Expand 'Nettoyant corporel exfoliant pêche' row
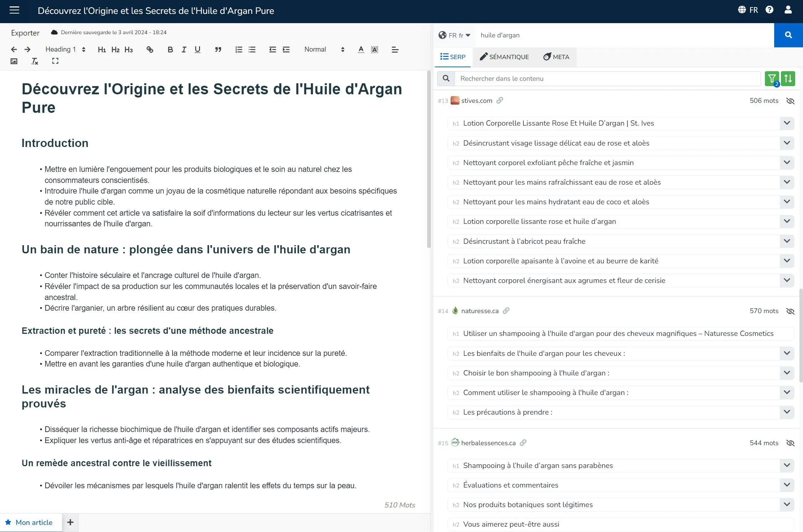The image size is (803, 532). tap(787, 163)
